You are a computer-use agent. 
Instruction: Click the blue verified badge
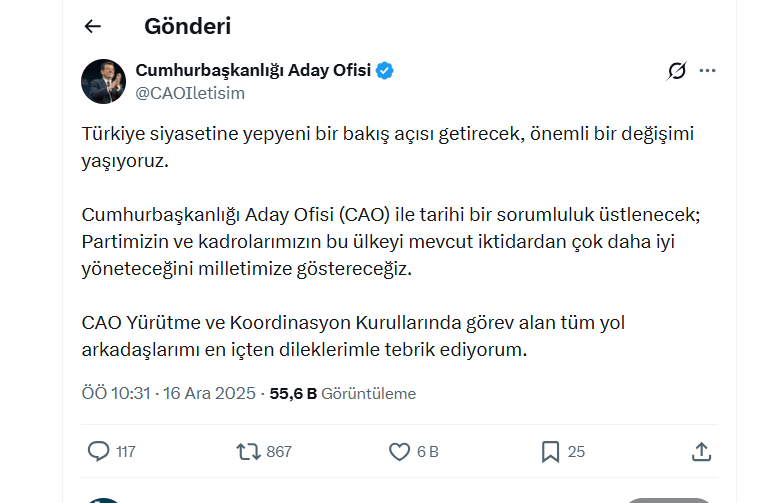pyautogui.click(x=384, y=70)
